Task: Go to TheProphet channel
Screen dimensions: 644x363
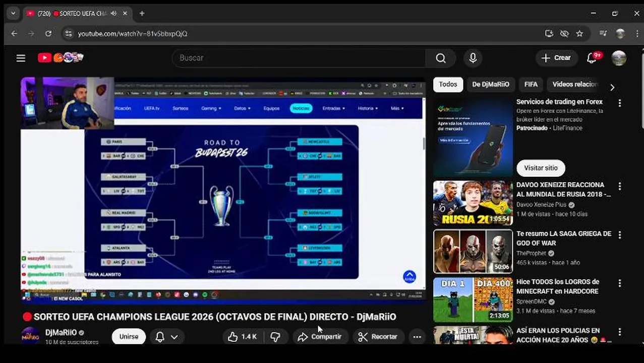Action: click(x=532, y=254)
